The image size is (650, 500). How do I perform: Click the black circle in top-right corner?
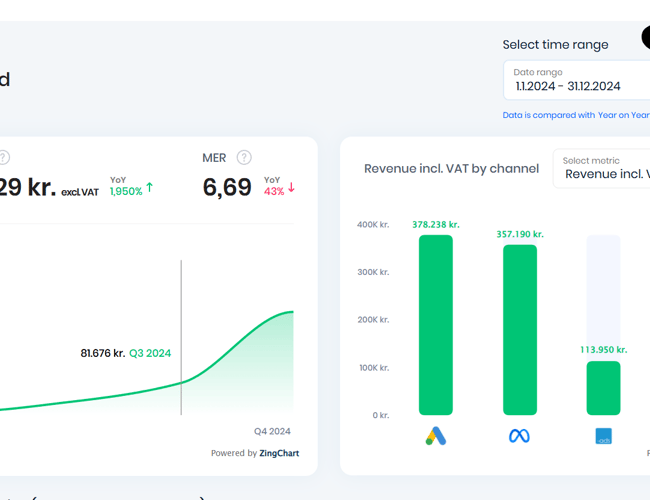point(646,38)
